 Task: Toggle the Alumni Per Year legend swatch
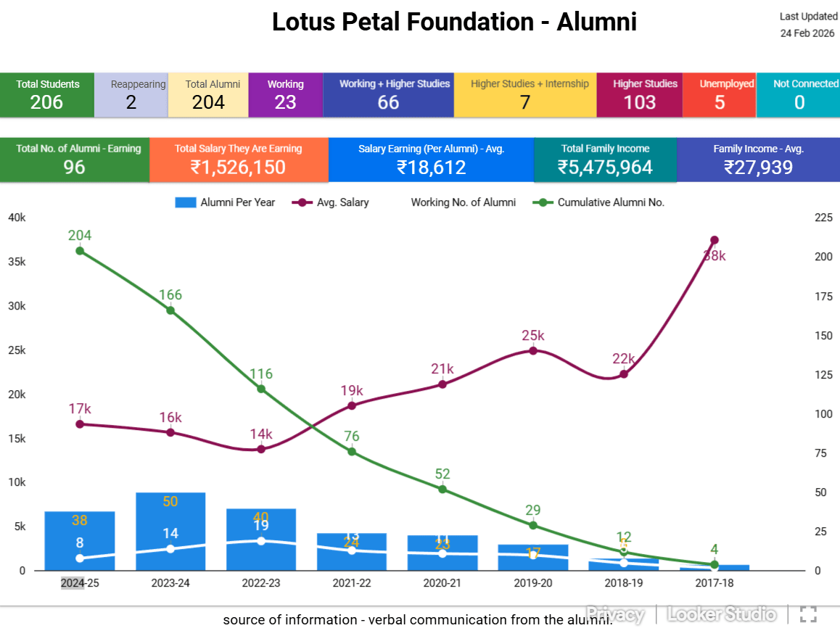[x=186, y=202]
